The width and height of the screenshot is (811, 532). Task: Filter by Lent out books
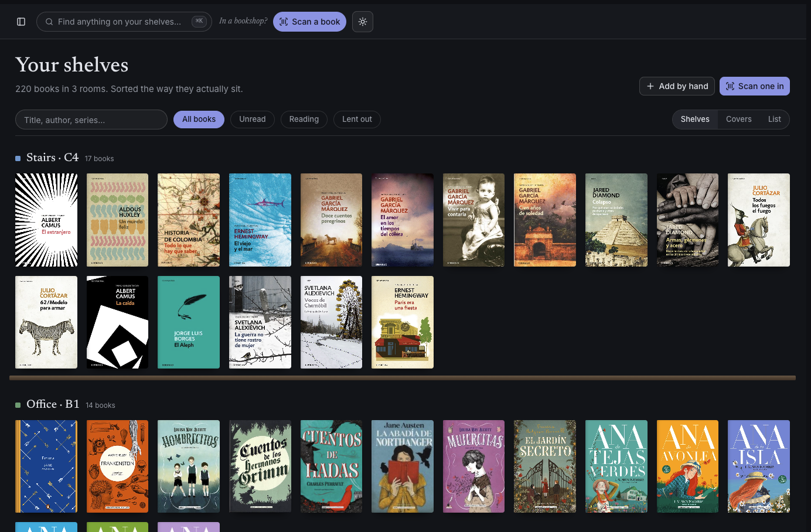(x=357, y=119)
